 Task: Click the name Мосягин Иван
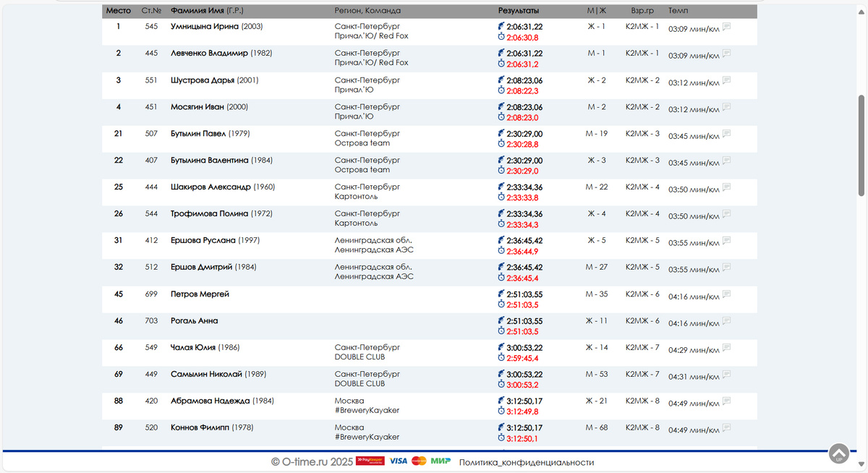[197, 106]
